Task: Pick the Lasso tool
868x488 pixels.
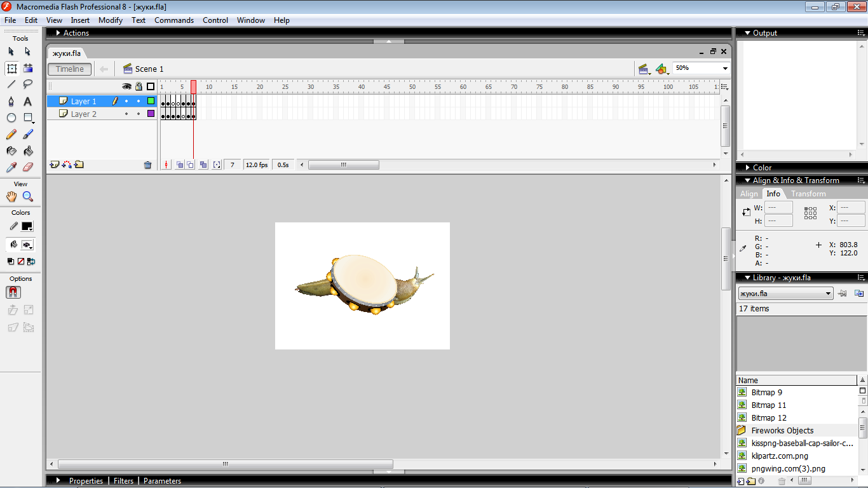Action: pos(28,85)
